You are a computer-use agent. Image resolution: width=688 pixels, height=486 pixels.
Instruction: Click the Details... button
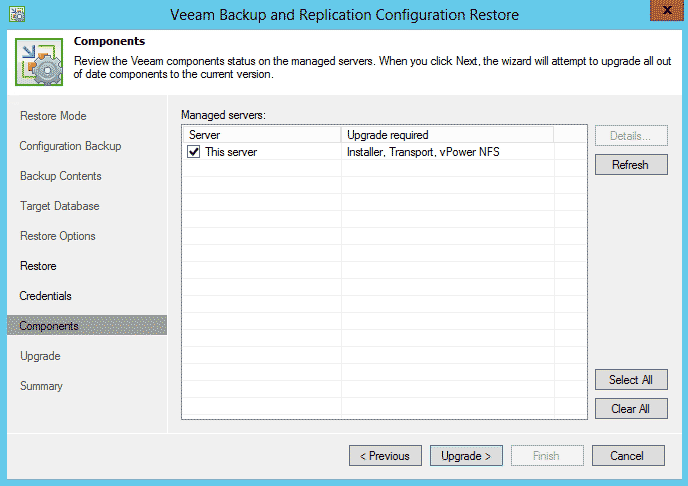tap(631, 136)
